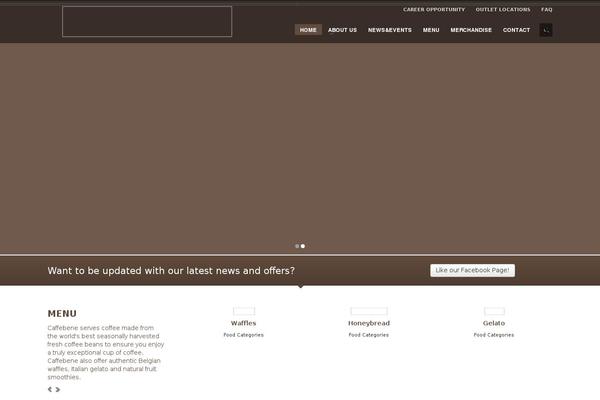600x400 pixels.
Task: Open the Merchandise menu item
Action: pyautogui.click(x=471, y=30)
